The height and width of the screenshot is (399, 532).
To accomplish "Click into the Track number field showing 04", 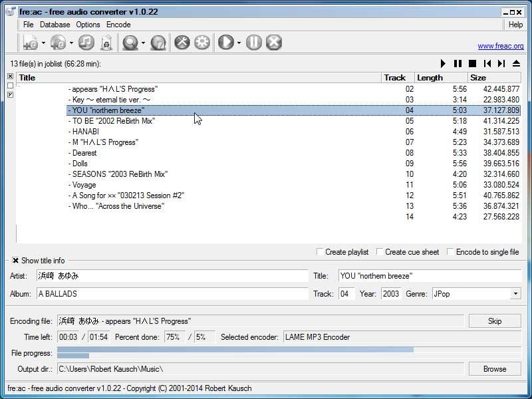I will 346,294.
